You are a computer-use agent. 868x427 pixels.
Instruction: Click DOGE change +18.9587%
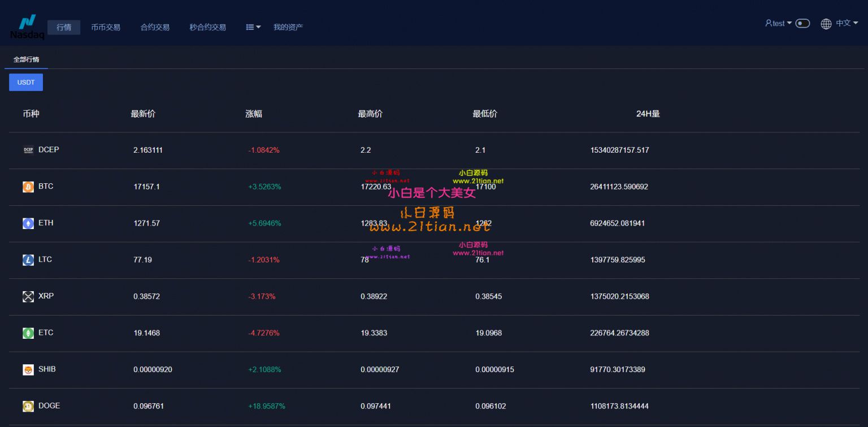click(267, 406)
